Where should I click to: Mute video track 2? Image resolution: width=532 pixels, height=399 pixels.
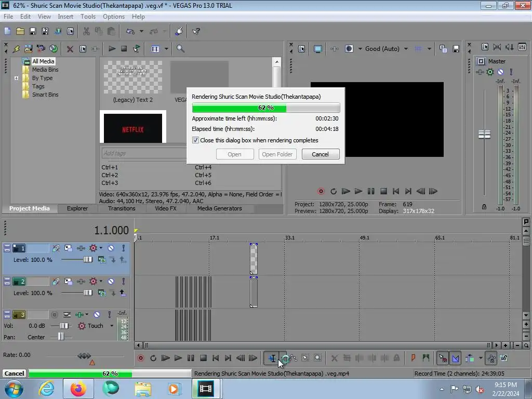[x=111, y=281]
